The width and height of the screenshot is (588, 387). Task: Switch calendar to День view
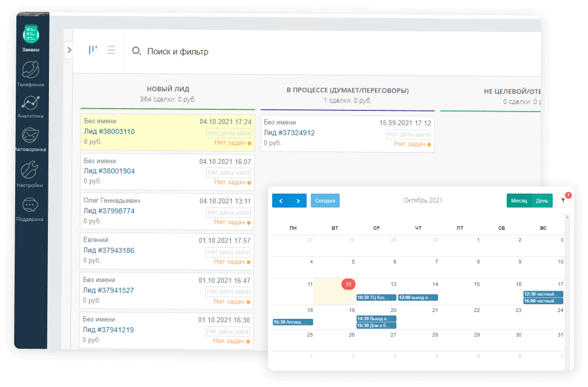[x=542, y=201]
